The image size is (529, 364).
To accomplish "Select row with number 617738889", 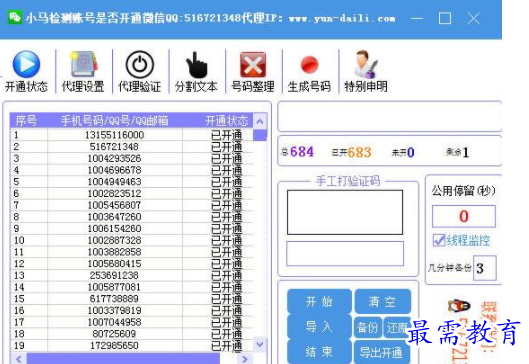I will [x=132, y=299].
